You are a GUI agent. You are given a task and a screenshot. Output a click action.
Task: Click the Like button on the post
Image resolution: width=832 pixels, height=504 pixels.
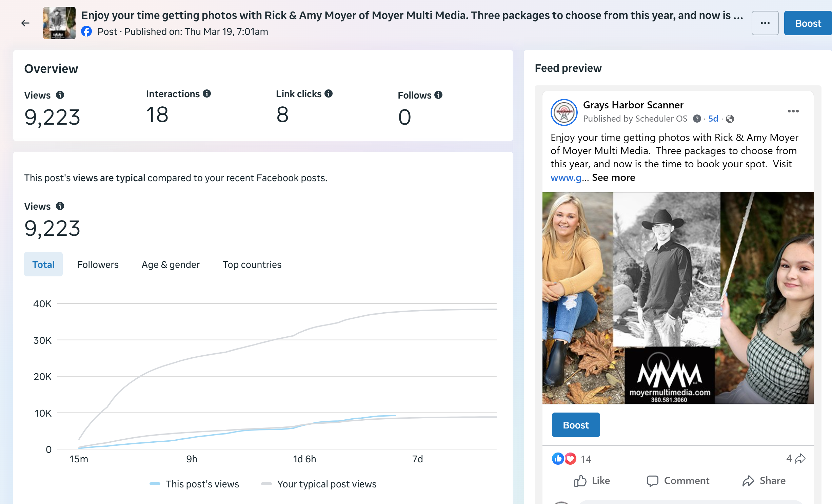(592, 481)
